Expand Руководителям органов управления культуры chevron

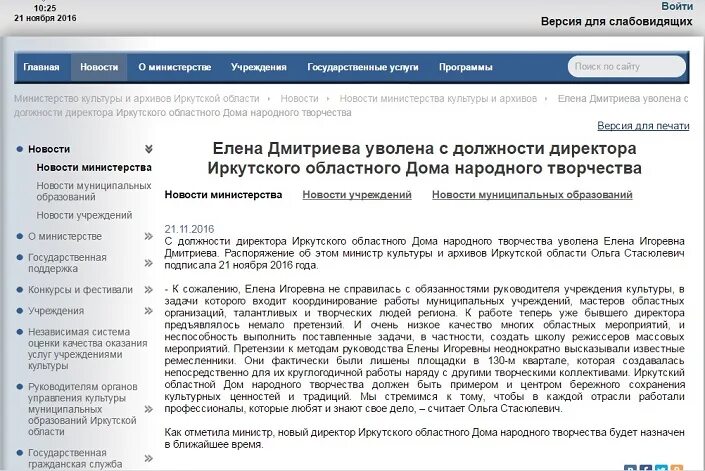[148, 409]
